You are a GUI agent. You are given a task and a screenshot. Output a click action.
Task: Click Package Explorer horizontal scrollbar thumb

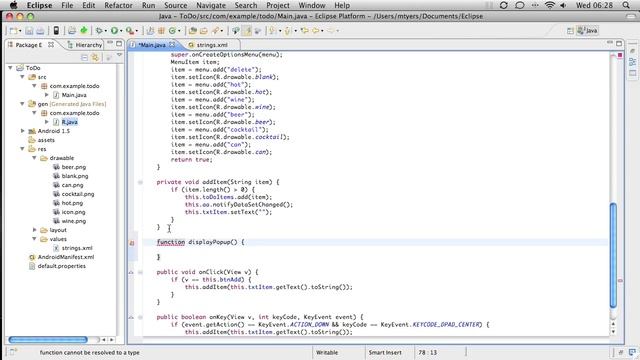(48, 340)
